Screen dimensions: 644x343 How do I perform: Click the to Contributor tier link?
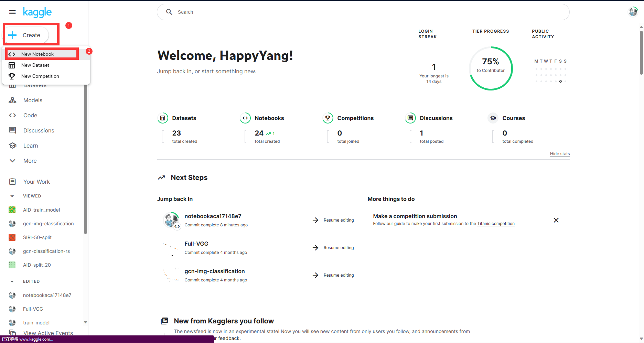coord(491,71)
